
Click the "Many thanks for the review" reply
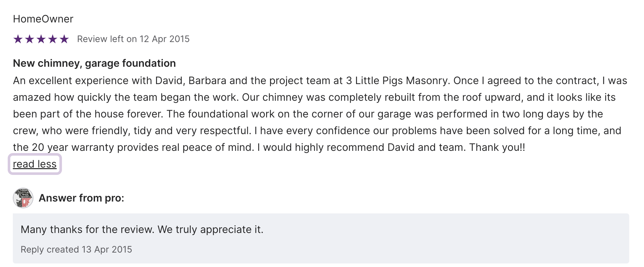click(x=142, y=229)
